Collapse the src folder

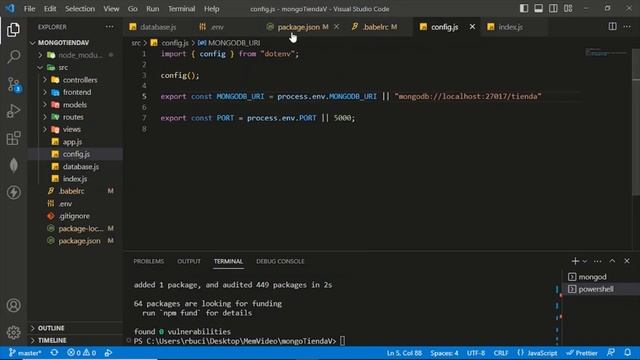click(40, 67)
